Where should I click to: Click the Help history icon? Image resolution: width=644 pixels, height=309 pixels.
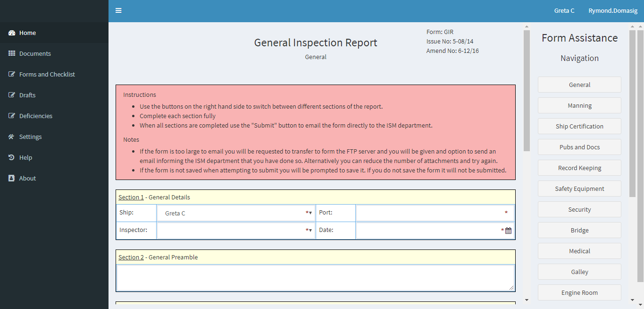click(12, 157)
